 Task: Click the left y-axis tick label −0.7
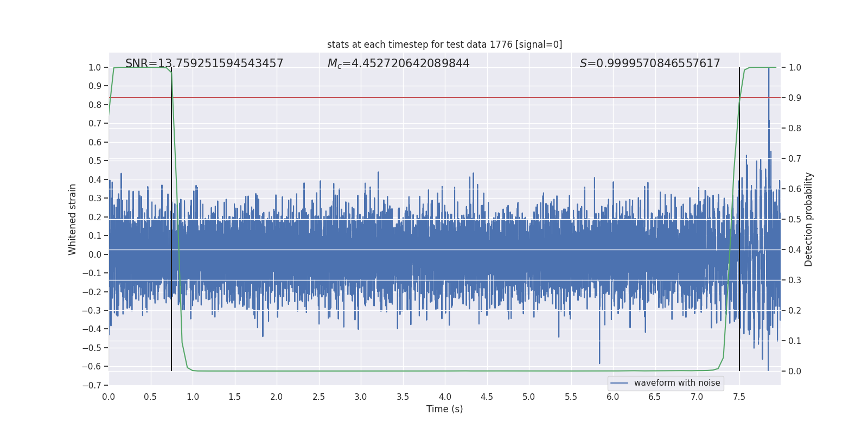[92, 385]
